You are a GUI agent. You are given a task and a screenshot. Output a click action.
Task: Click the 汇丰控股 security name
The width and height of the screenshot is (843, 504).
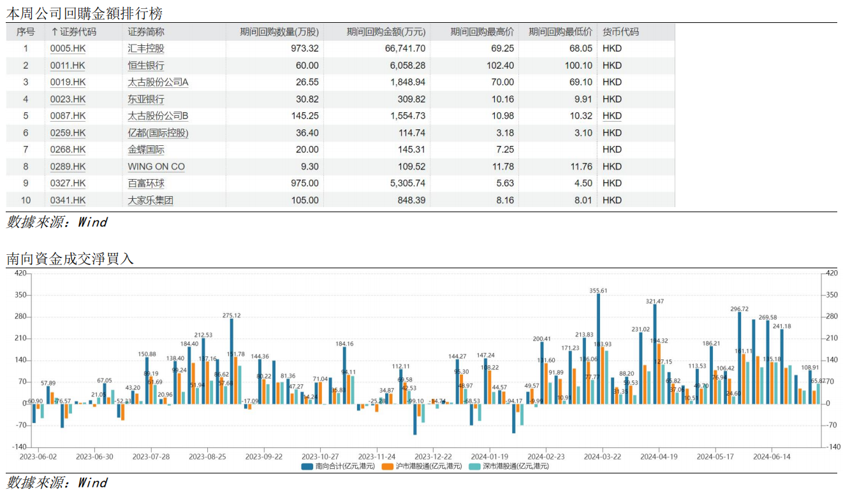[x=146, y=48]
